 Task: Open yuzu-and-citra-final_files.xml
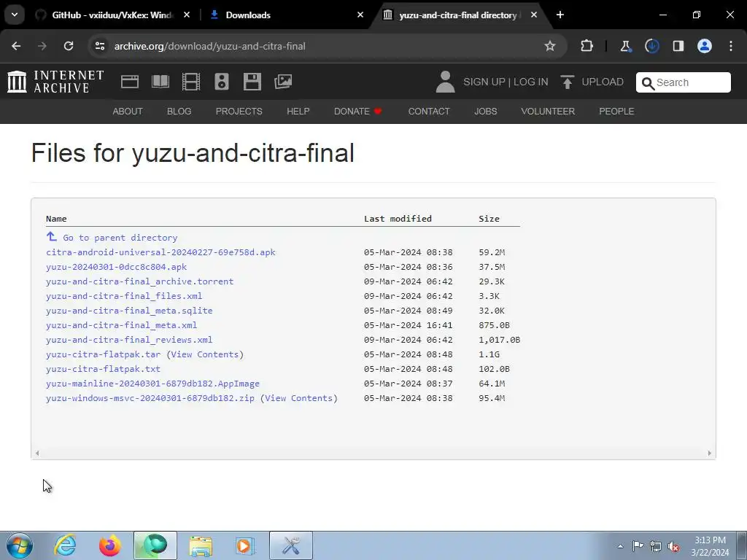click(124, 296)
